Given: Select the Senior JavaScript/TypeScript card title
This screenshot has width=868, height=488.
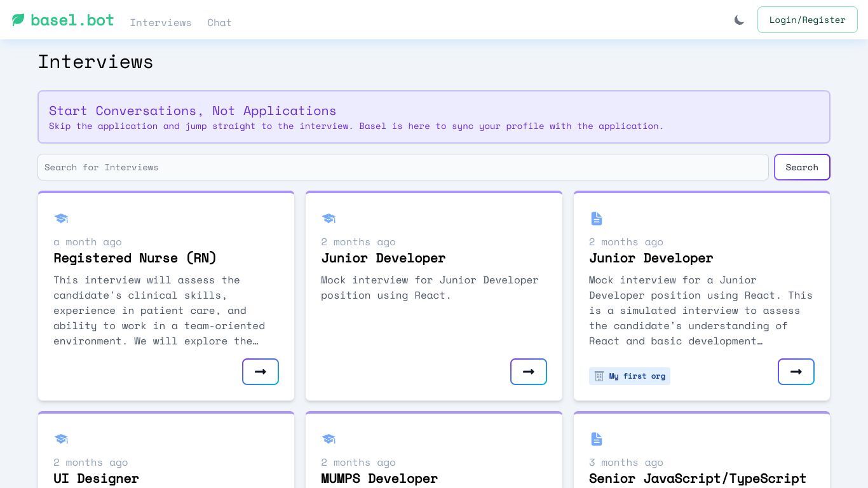Looking at the screenshot, I should (698, 478).
